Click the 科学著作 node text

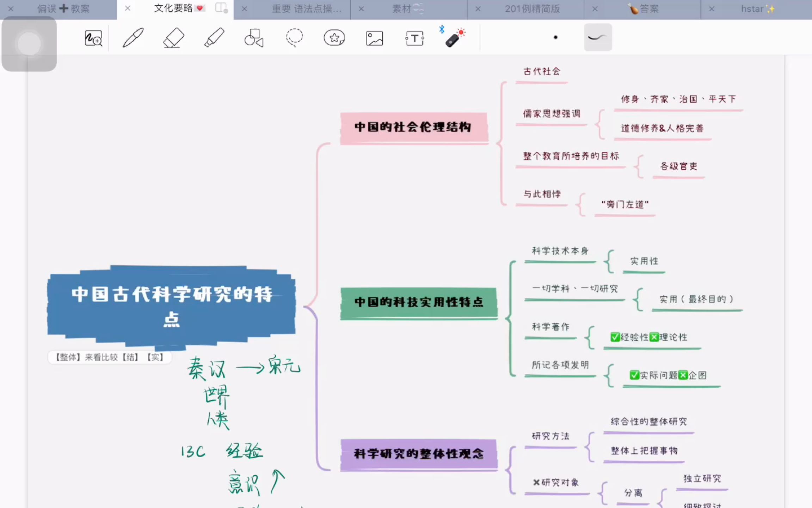550,327
